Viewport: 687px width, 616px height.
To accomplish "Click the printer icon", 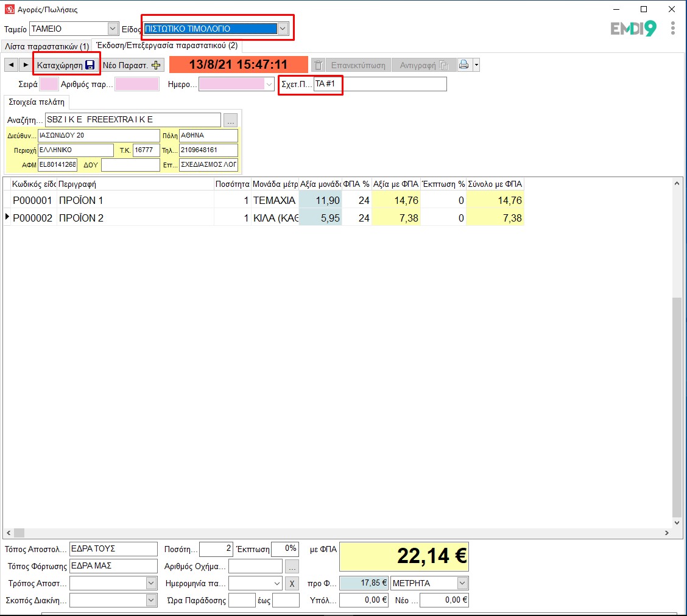I will click(464, 65).
